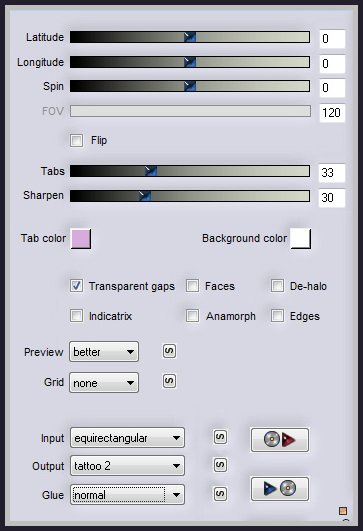Click the S icon beside Output dropdown
Viewport: 363px width, 531px height.
tap(220, 465)
